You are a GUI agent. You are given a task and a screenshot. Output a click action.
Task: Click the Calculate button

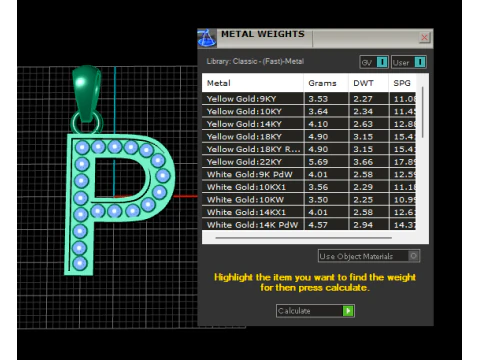point(315,311)
